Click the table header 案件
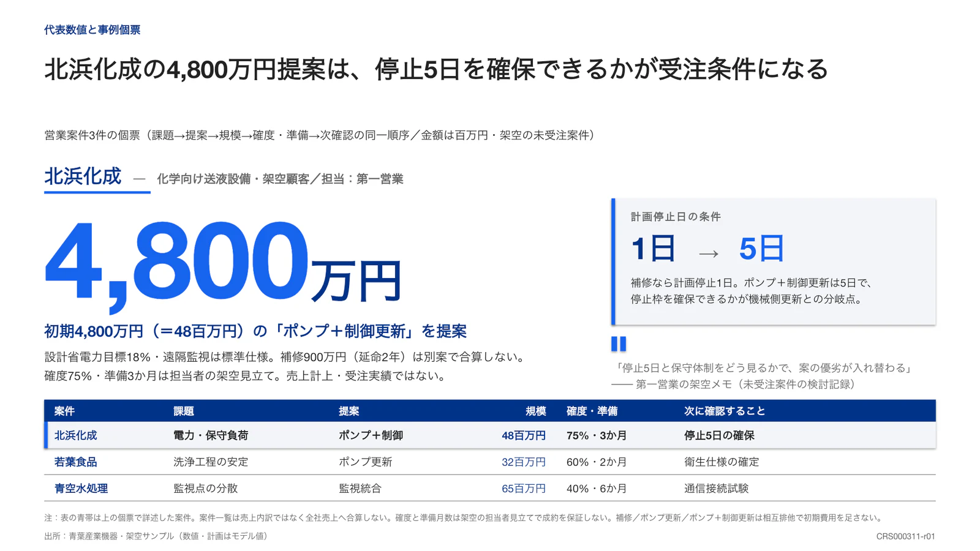 (64, 411)
